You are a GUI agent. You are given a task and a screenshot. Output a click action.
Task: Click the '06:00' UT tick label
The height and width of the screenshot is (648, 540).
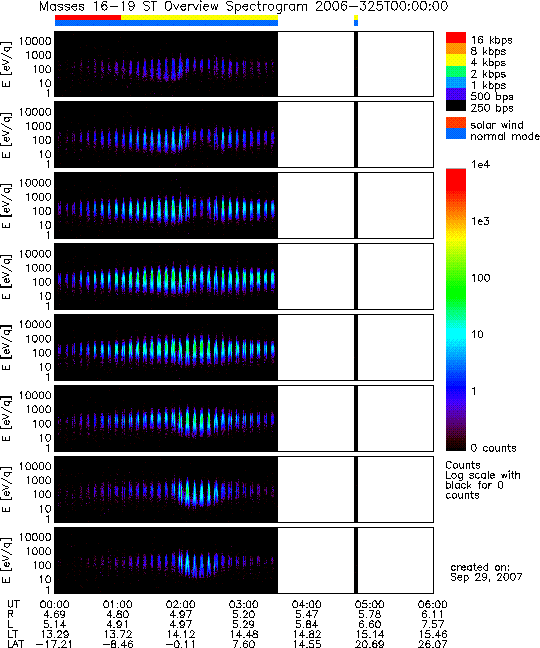coord(433,605)
